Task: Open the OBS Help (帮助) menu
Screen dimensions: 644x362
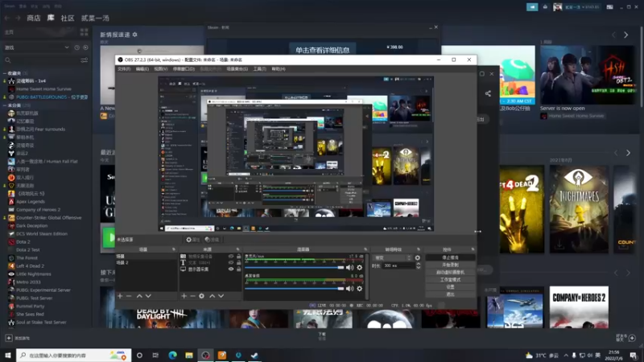Action: [279, 69]
